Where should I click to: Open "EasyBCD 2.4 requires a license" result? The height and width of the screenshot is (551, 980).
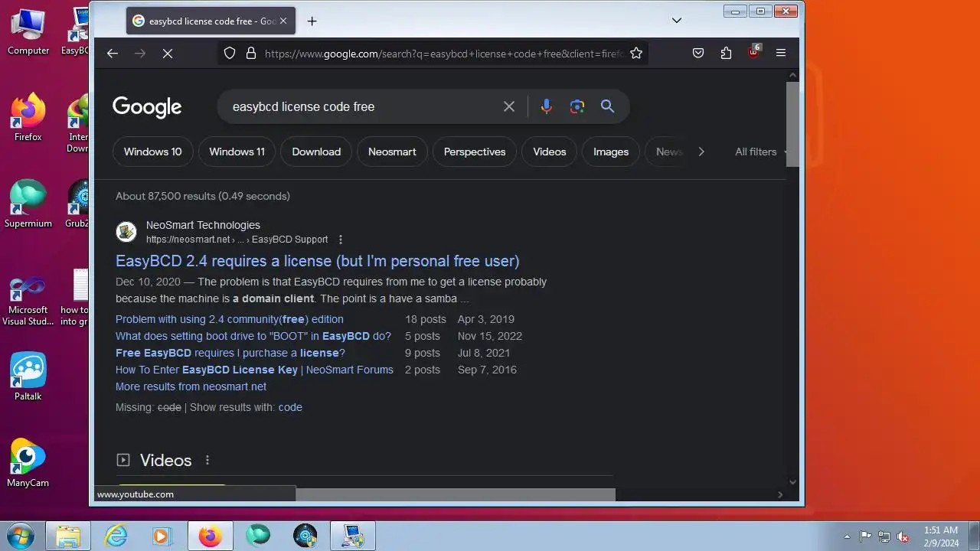point(318,261)
